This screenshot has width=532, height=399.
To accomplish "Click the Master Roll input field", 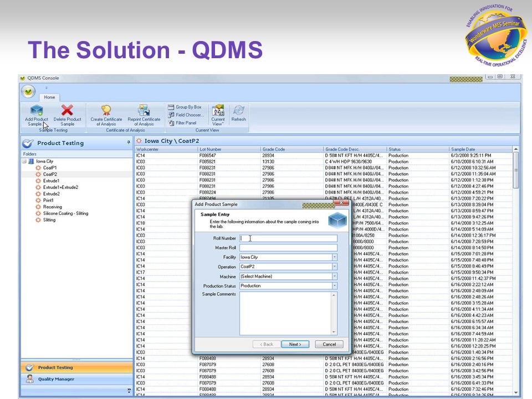I will pos(288,248).
